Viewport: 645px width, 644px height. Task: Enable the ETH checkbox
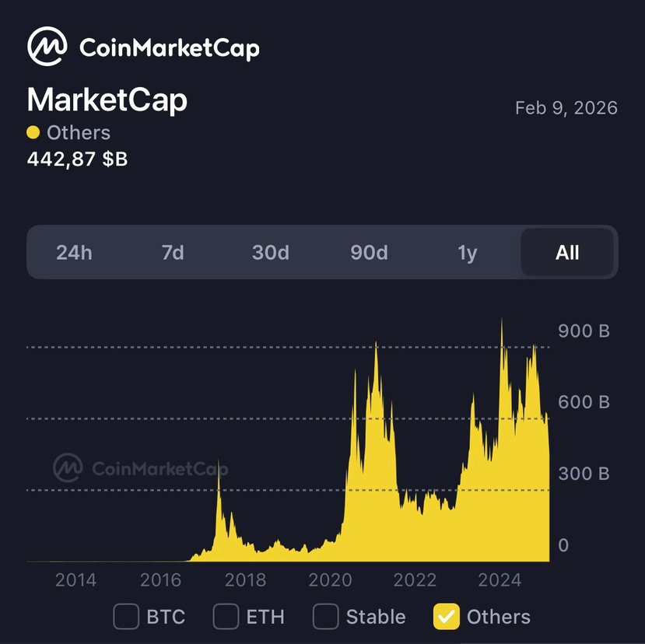pos(226,617)
